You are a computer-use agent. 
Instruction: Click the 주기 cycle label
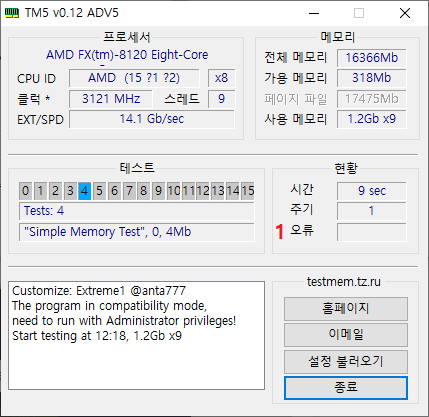pyautogui.click(x=302, y=210)
